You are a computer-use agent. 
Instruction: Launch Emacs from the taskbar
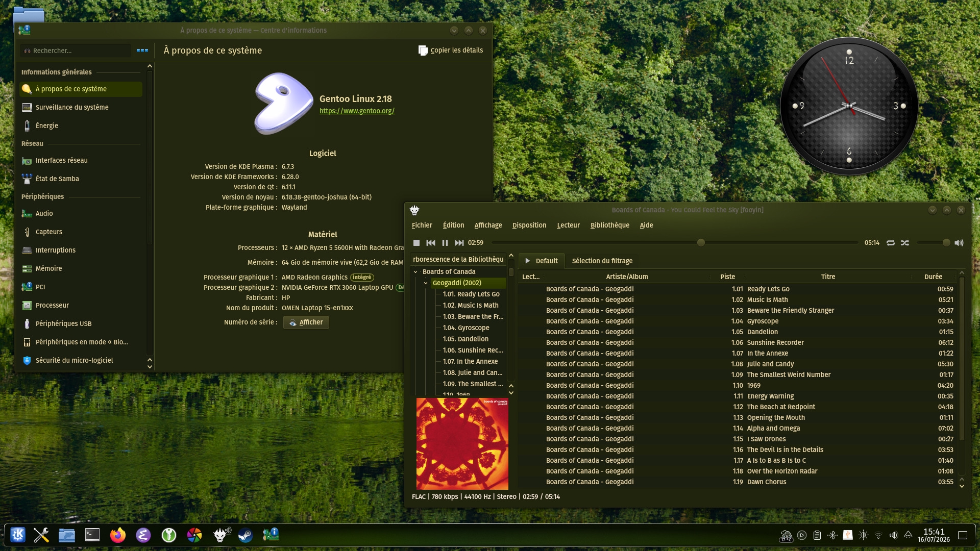[143, 535]
